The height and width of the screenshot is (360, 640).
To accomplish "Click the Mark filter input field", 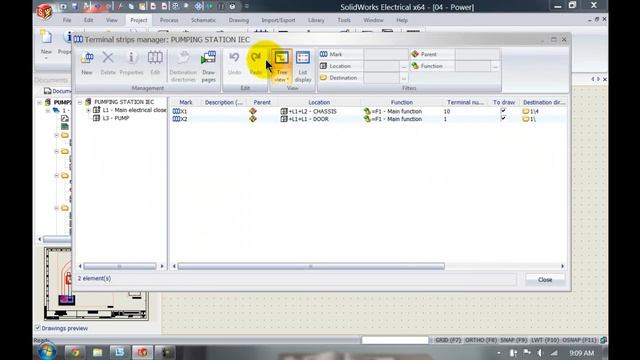I will [x=385, y=54].
